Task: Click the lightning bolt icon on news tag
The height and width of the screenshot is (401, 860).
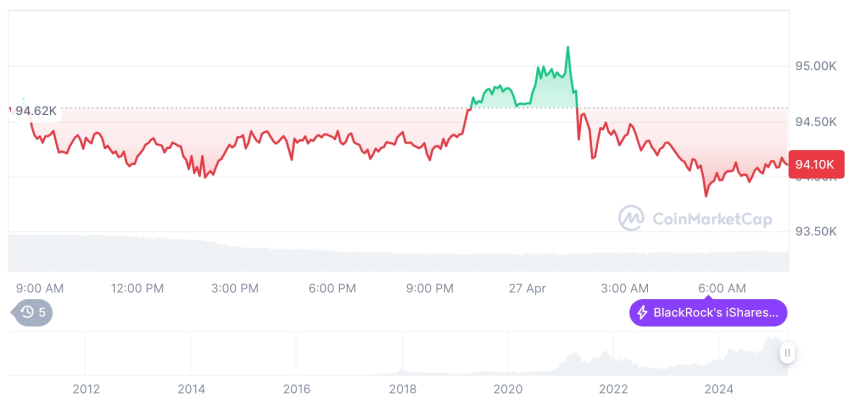Action: pyautogui.click(x=642, y=313)
